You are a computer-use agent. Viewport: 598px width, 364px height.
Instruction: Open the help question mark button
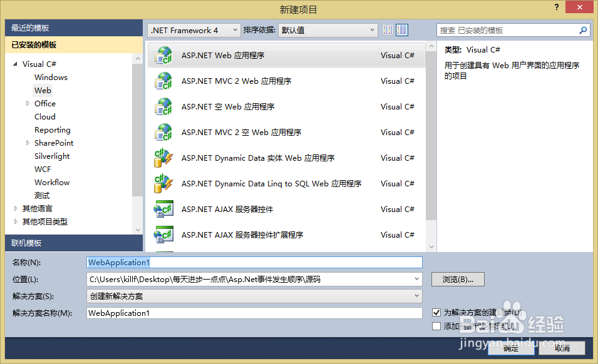(557, 7)
